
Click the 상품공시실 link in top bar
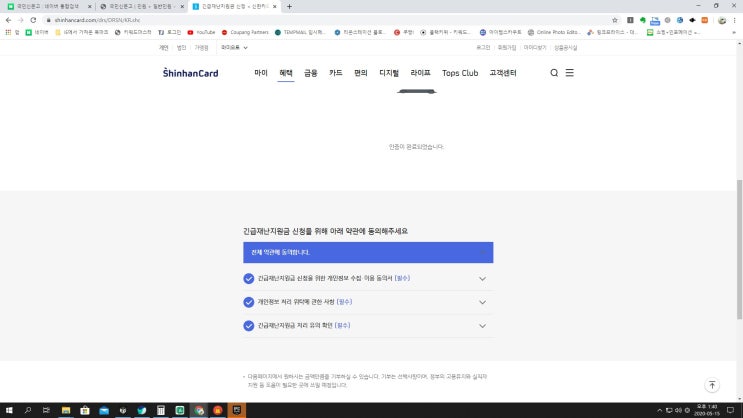point(566,47)
